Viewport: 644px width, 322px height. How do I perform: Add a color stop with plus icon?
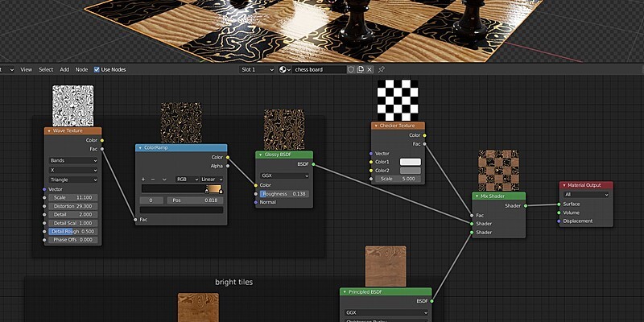pos(143,180)
